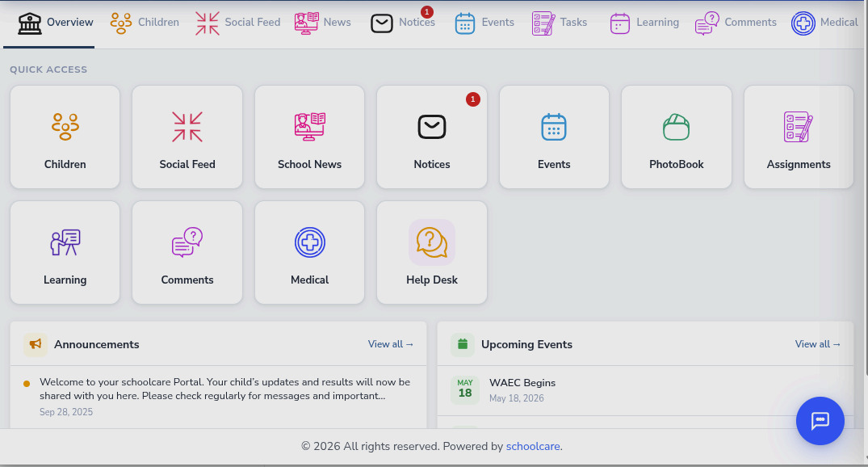Click the Announcements heading text
Image resolution: width=868 pixels, height=467 pixels.
click(x=97, y=344)
